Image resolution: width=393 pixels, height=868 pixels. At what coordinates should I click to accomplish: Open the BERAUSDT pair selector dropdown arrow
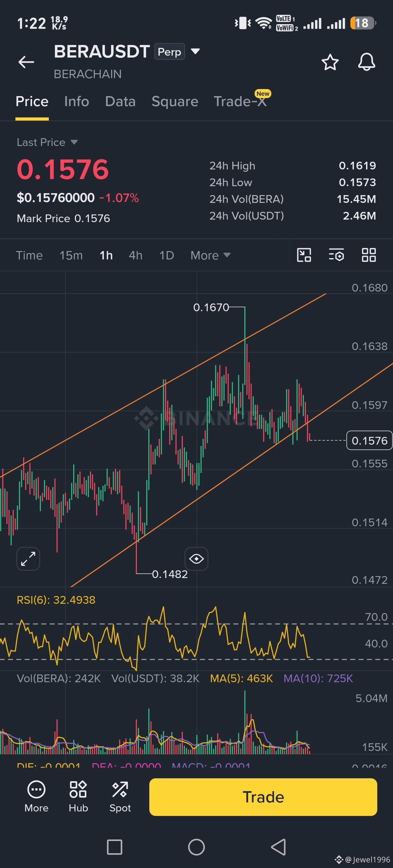(x=196, y=51)
